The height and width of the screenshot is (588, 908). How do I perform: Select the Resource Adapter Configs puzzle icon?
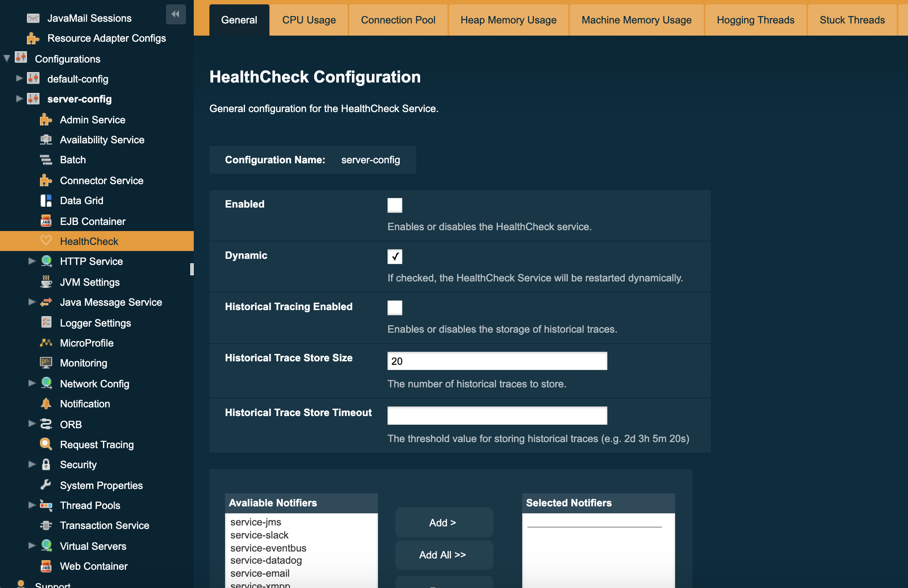[x=33, y=38]
